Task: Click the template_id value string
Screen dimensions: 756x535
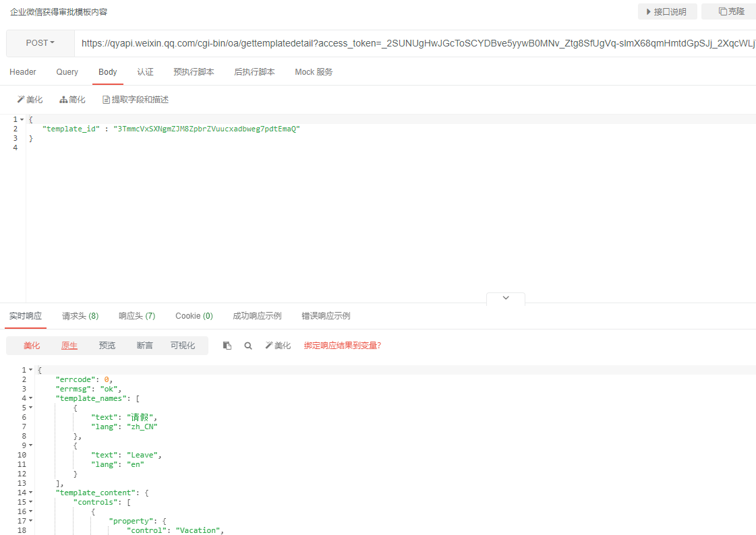Action: [x=207, y=129]
